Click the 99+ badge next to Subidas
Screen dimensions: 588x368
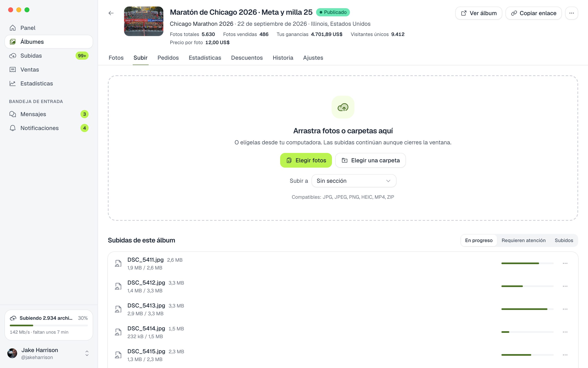pos(82,56)
